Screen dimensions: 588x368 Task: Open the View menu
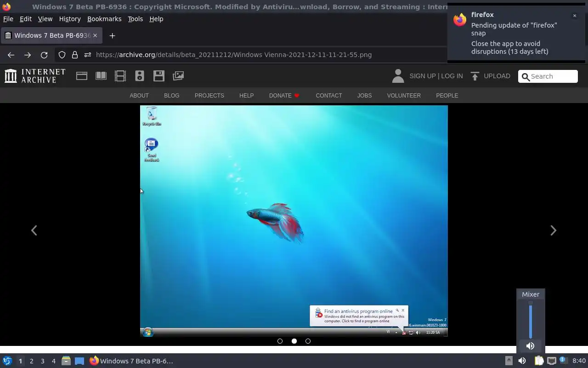pyautogui.click(x=45, y=19)
